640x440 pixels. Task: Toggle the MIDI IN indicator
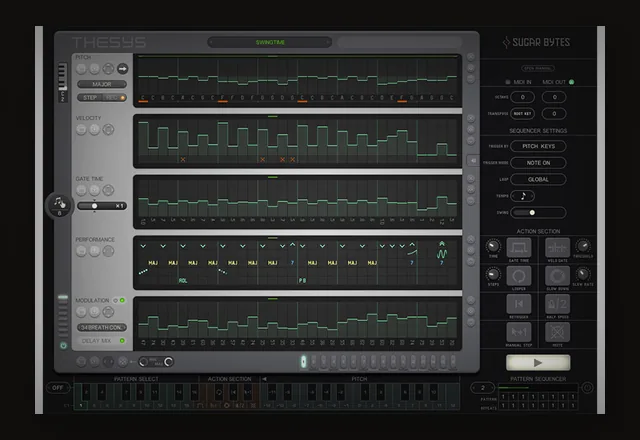point(508,82)
